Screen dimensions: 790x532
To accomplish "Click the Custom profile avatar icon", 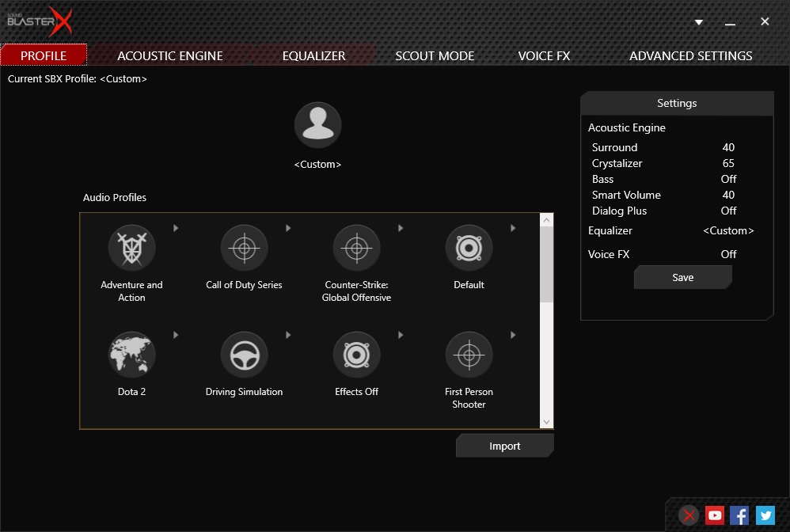I will (318, 125).
